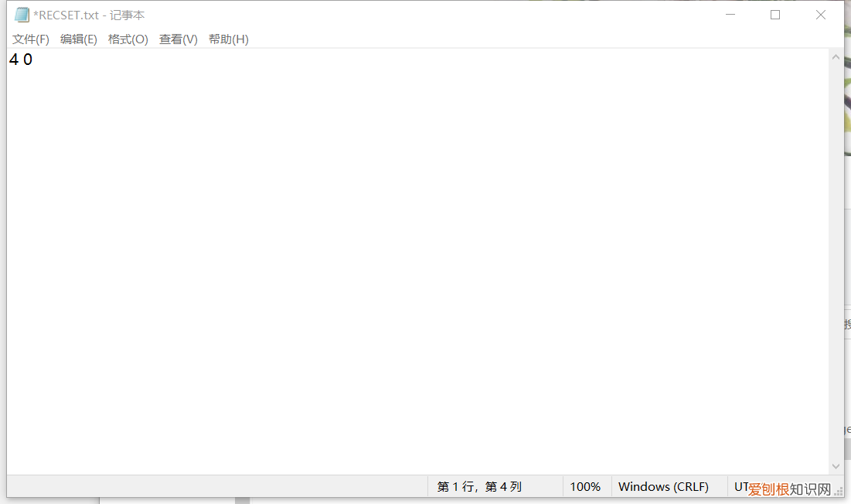Click the vertical scrollbar track
Screen dimensions: 851x504
[836, 263]
